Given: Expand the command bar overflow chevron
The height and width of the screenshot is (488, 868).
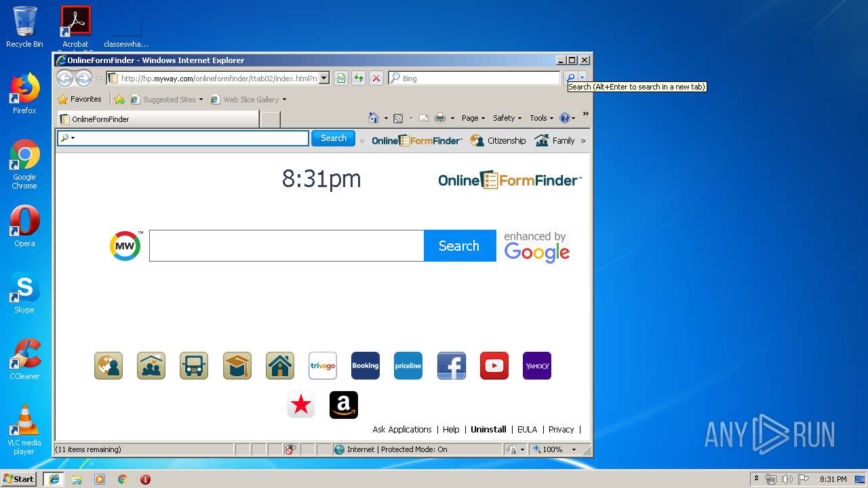Looking at the screenshot, I should 585,114.
